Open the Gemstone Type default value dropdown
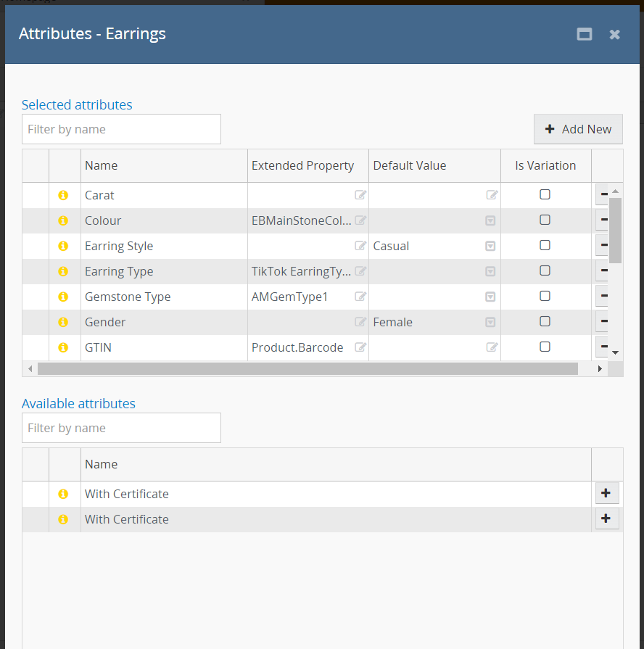The height and width of the screenshot is (649, 644). coord(490,297)
